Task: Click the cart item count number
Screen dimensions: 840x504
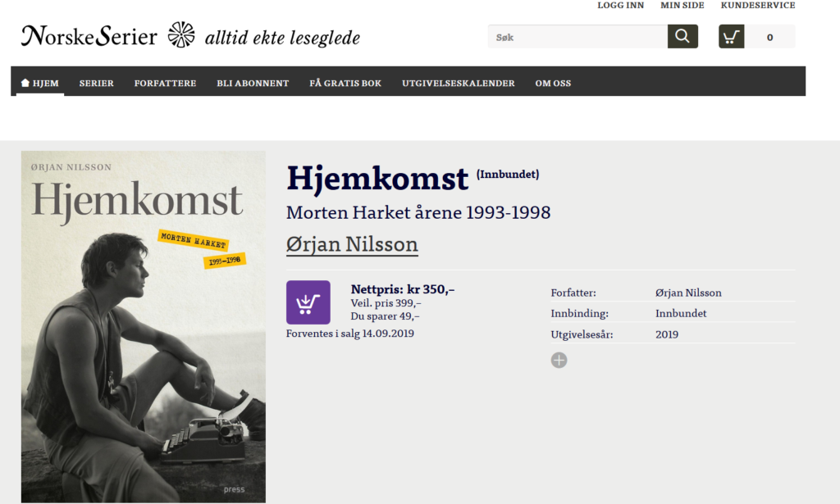Action: pos(769,37)
